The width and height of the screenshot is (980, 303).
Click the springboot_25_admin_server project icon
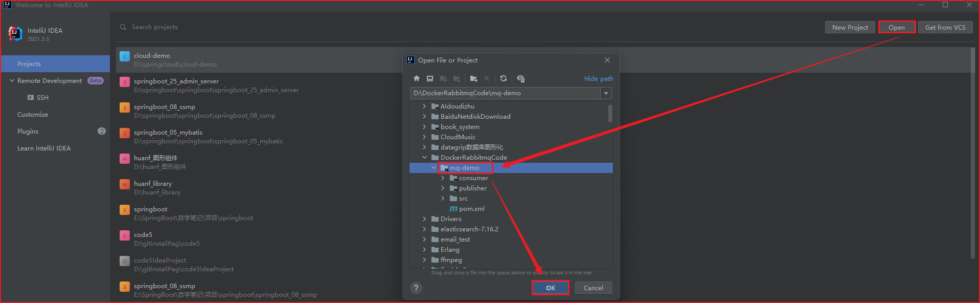click(x=125, y=82)
